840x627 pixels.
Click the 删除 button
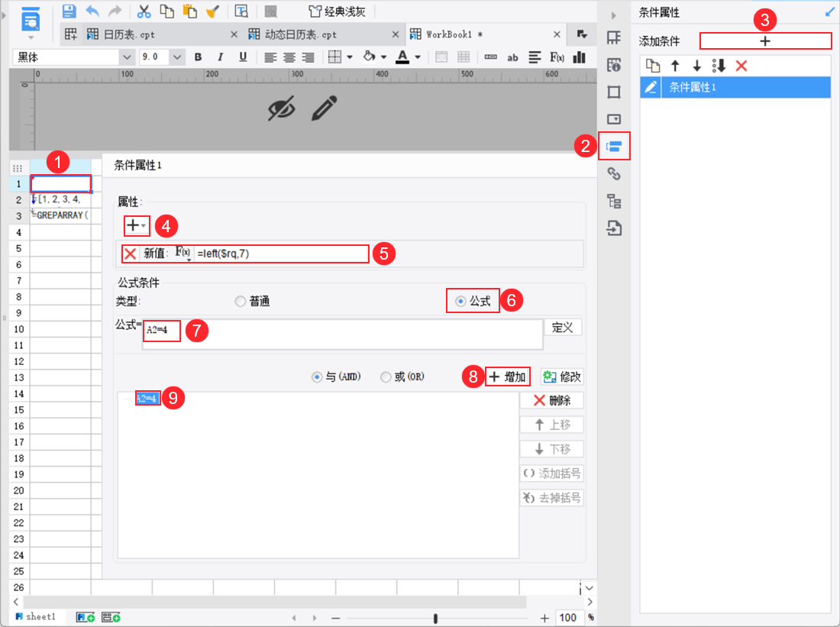[x=552, y=400]
